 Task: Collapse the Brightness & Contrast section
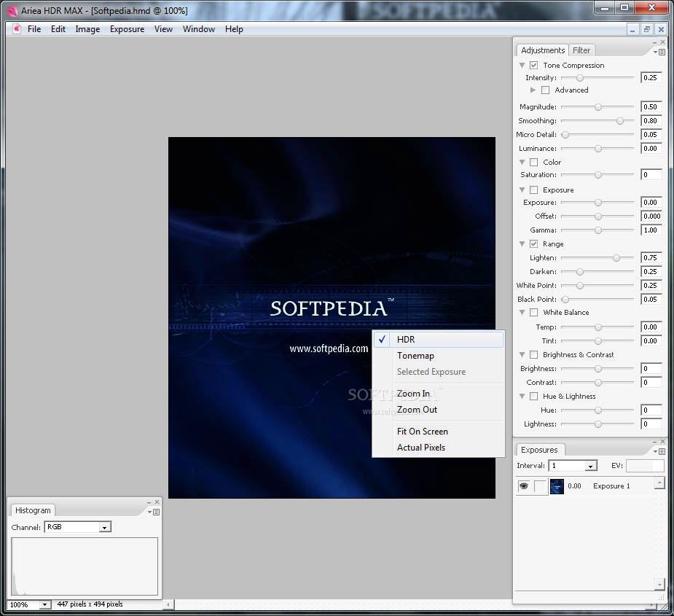tap(522, 354)
